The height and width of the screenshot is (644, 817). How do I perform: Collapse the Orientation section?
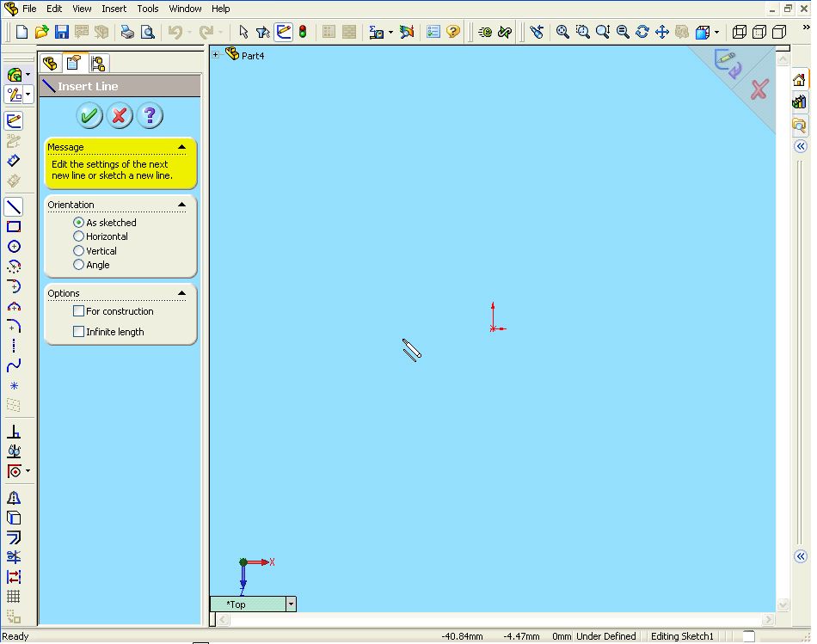coord(181,205)
